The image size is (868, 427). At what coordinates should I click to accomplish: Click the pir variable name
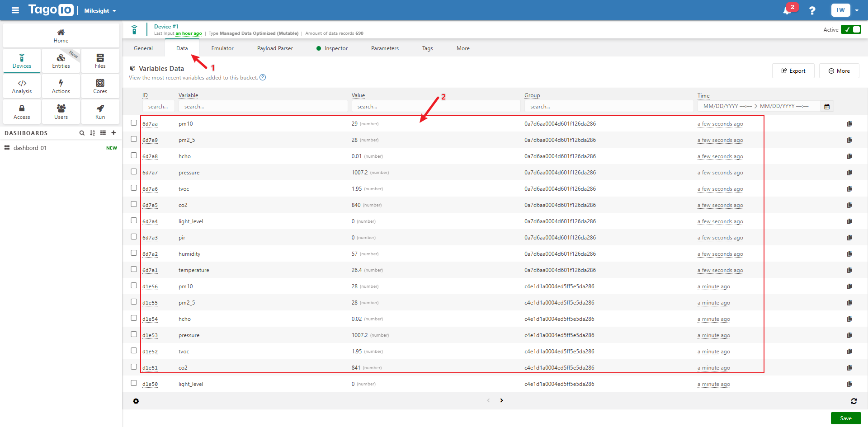(182, 238)
